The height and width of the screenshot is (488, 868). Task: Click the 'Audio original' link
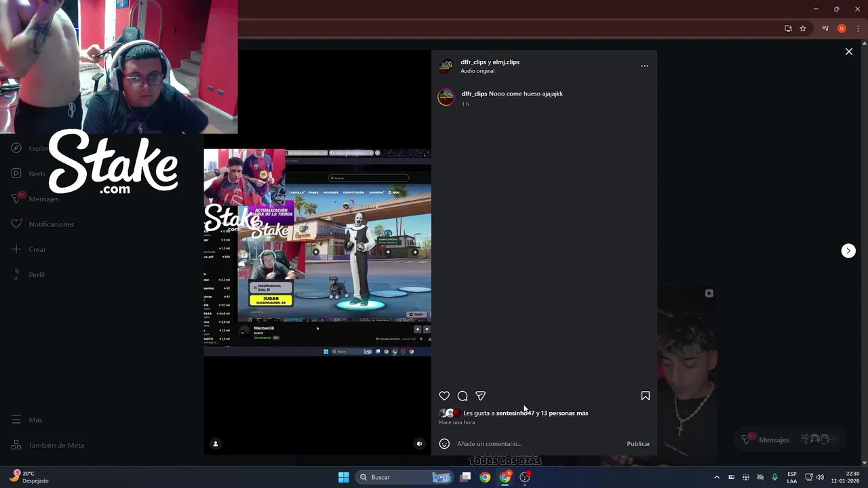click(477, 71)
